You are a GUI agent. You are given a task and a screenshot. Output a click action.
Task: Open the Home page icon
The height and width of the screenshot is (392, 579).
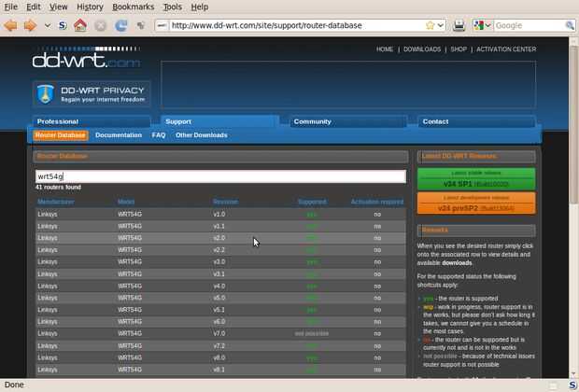(80, 25)
